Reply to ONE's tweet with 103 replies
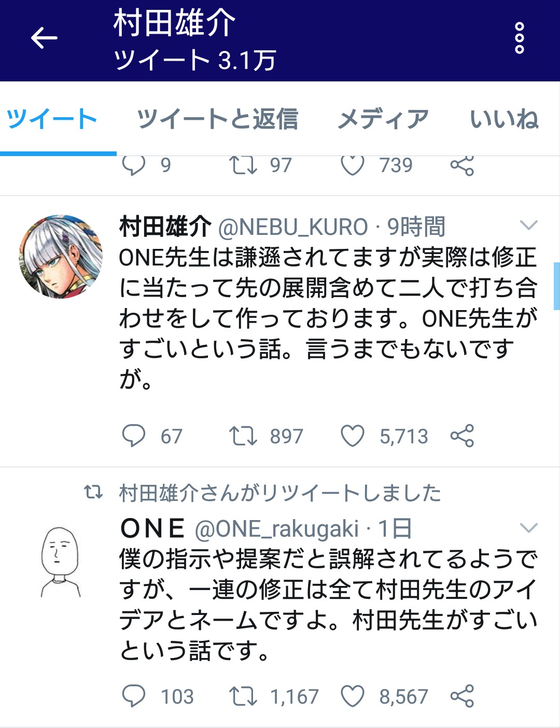 [134, 696]
